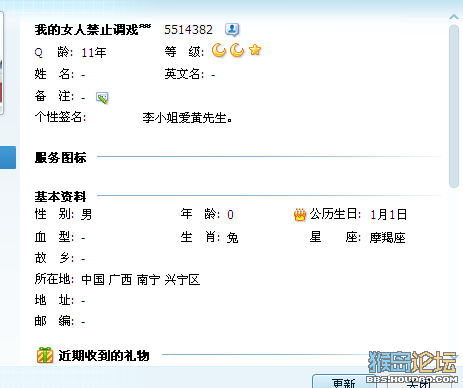Click the Q龄 value 11年
The width and height of the screenshot is (463, 388).
94,53
